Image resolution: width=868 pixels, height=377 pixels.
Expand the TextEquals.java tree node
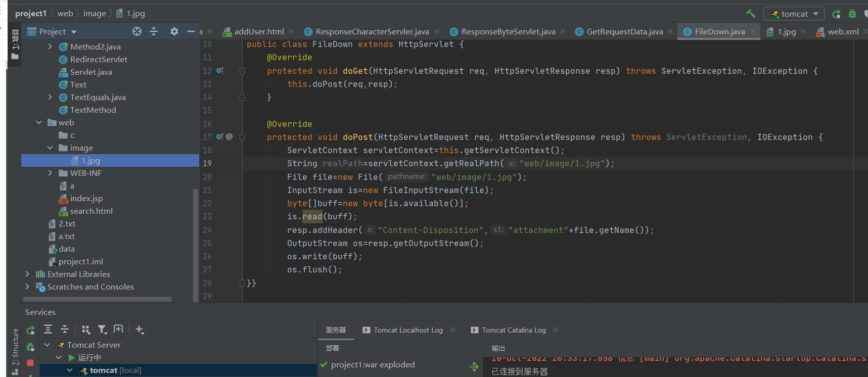coord(50,97)
